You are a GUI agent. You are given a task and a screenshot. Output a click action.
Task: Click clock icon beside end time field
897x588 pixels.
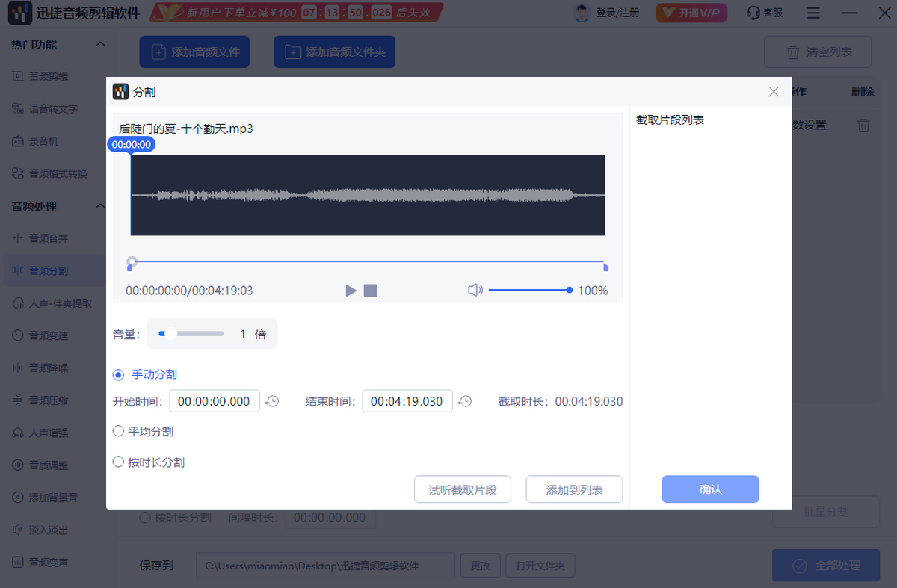click(x=465, y=401)
